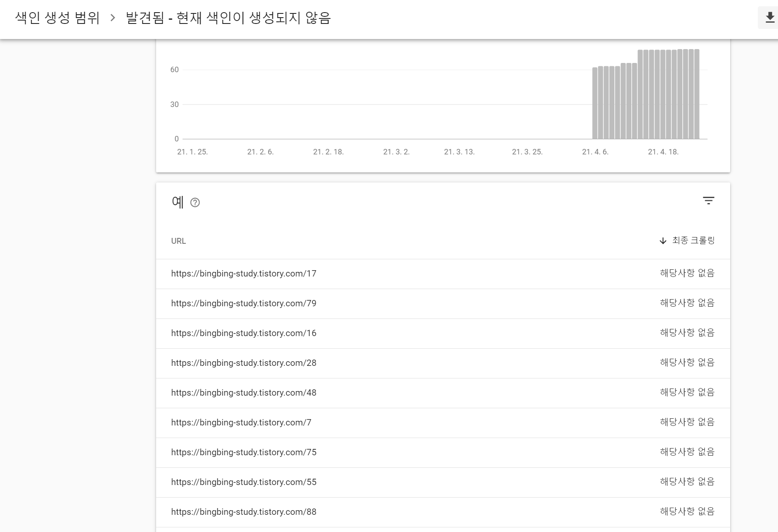Click 해당사항 없음 in the /48 row
Viewport: 778px width, 532px height.
pyautogui.click(x=687, y=392)
